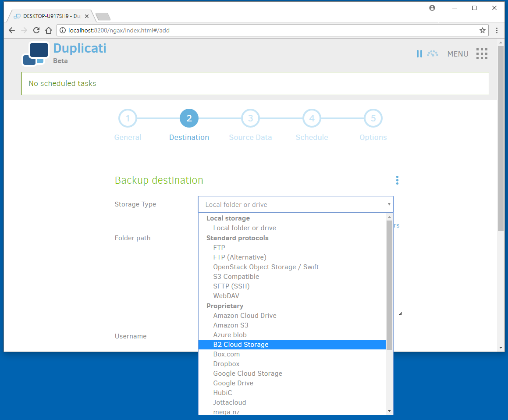Select OpenStack Object Storage / Swift
Image resolution: width=508 pixels, height=420 pixels.
point(292,267)
